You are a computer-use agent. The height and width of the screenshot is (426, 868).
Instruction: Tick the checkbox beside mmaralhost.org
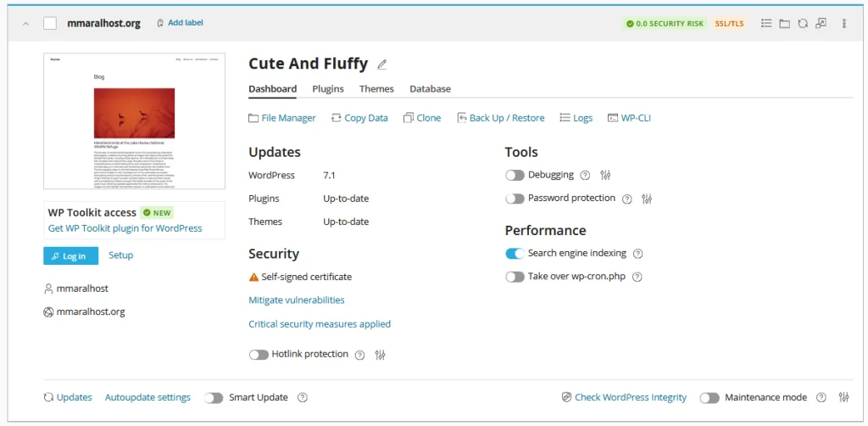tap(50, 23)
